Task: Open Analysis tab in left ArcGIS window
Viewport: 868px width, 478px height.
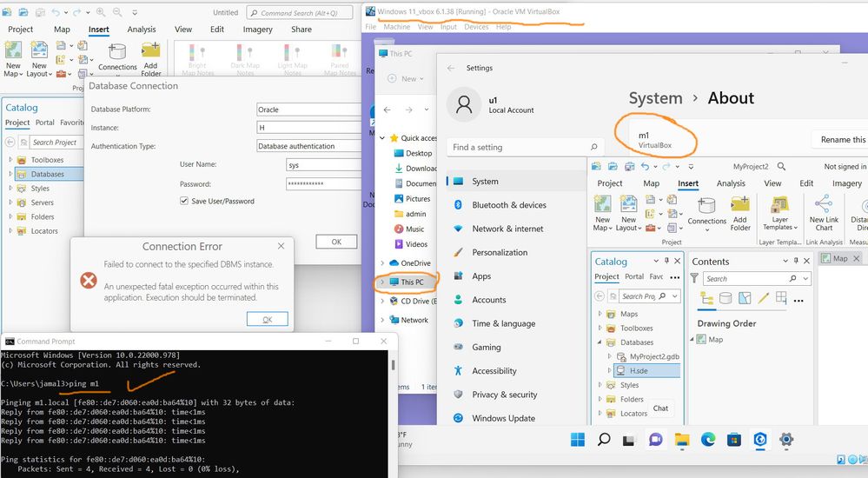Action: click(x=141, y=30)
